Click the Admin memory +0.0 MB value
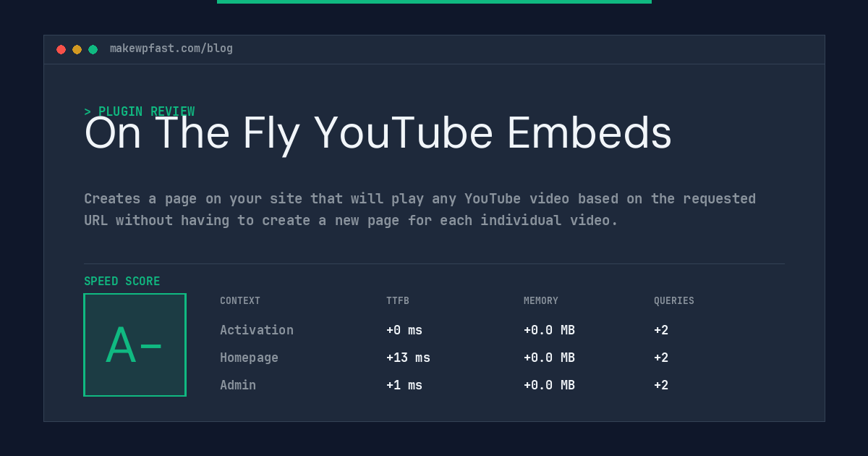Screen dimensions: 868x456 (549, 385)
